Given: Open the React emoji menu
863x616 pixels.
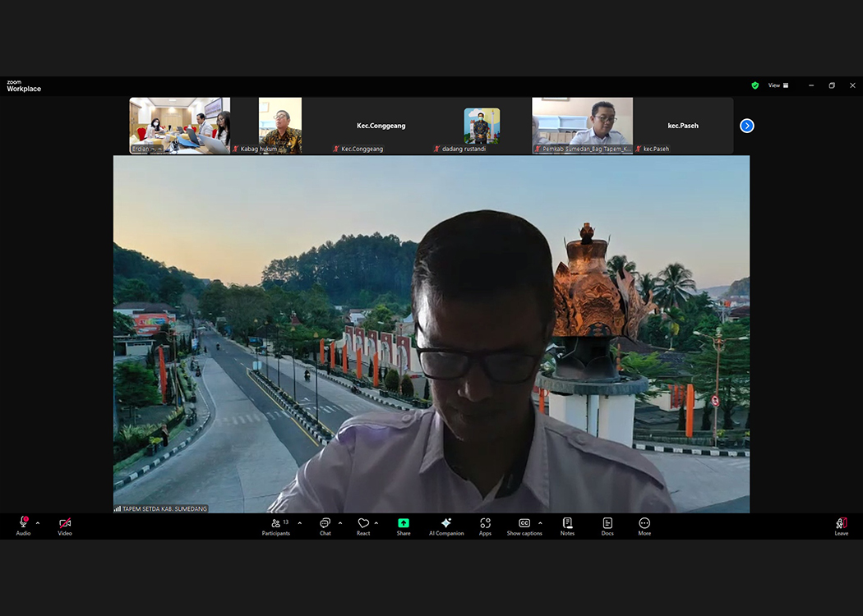Looking at the screenshot, I should [x=363, y=526].
